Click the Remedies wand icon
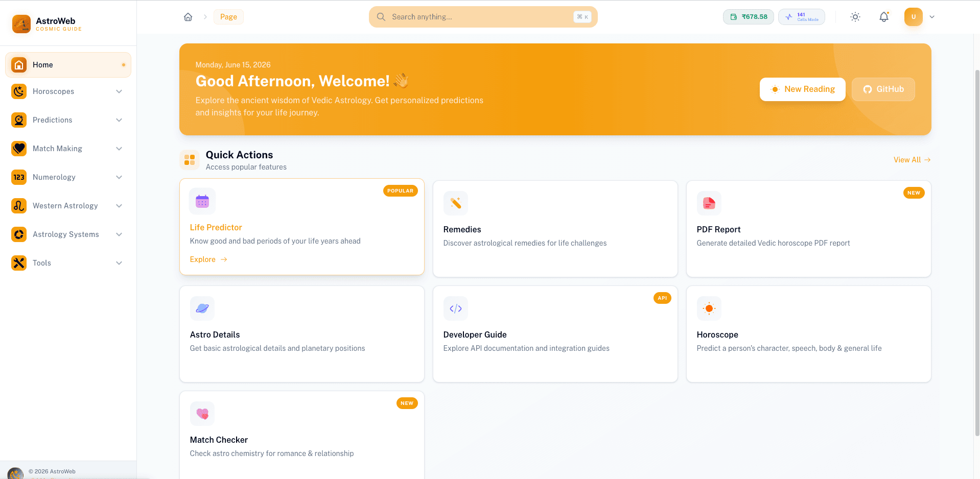980x479 pixels. tap(456, 203)
